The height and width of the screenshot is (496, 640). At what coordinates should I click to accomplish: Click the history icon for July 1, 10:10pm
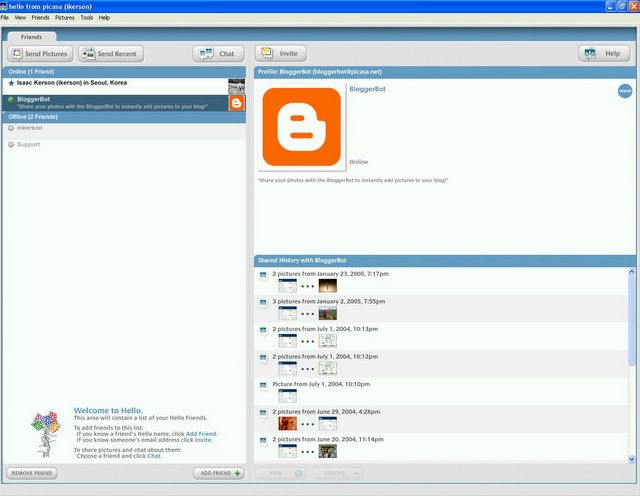pyautogui.click(x=263, y=386)
